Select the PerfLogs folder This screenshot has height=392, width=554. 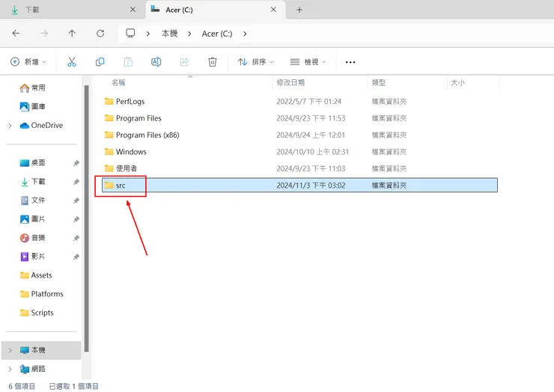point(299,101)
